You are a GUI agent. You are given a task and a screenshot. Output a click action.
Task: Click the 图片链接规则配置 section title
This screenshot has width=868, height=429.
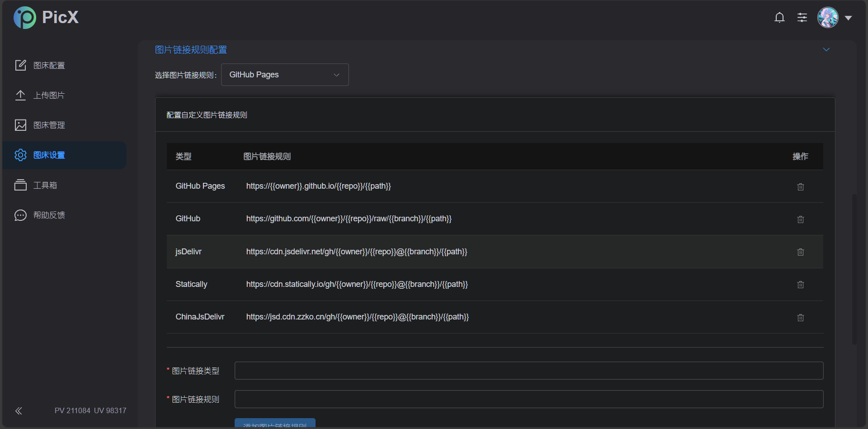(x=191, y=50)
